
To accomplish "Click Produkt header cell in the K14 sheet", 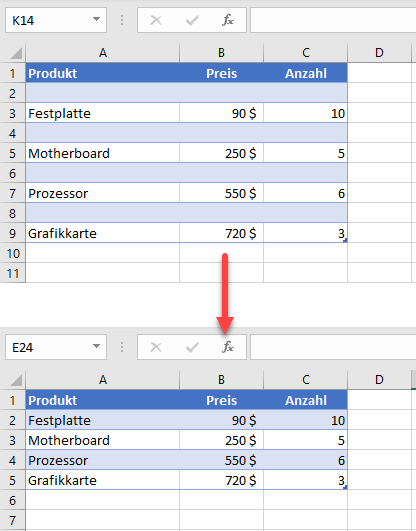I will click(x=103, y=73).
